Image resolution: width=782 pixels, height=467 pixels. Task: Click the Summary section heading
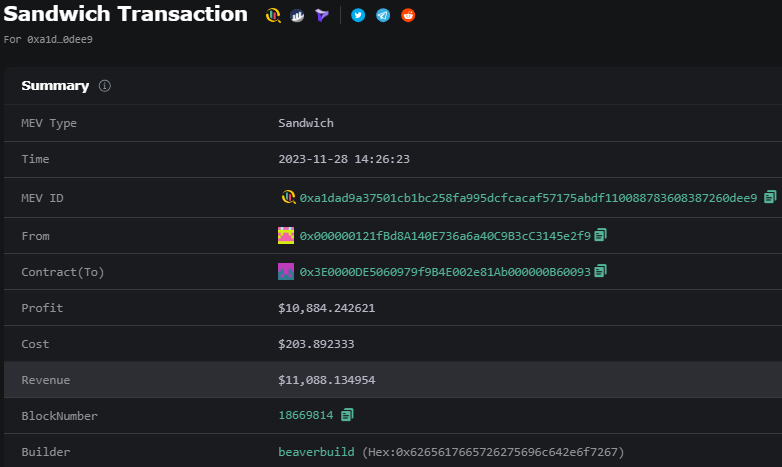(x=55, y=86)
